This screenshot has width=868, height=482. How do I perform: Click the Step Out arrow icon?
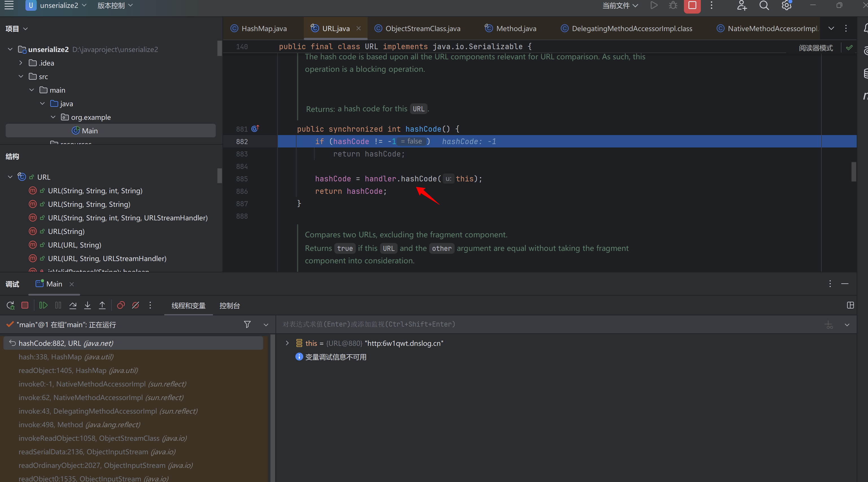tap(102, 305)
